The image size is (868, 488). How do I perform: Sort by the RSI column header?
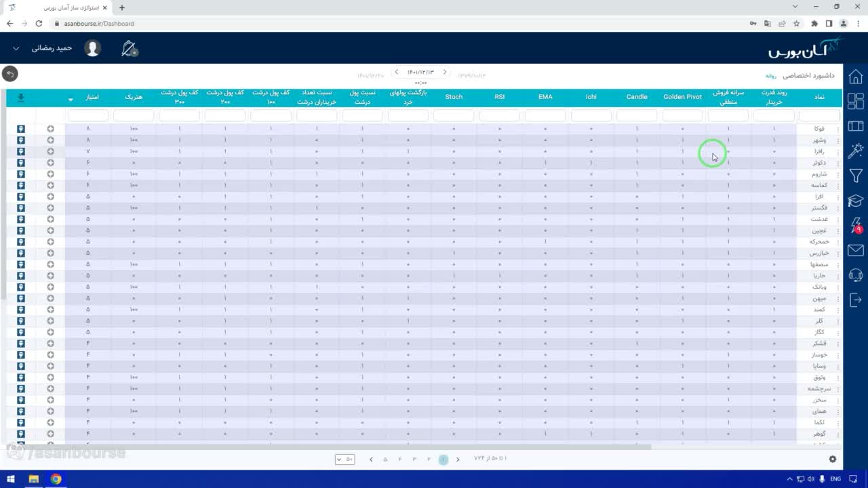click(500, 97)
